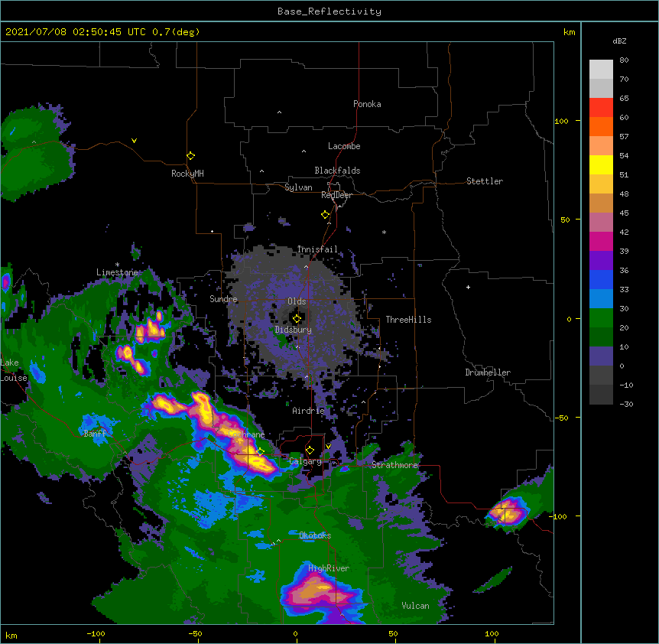Screen dimensions: 659x644
Task: Click the yellow V marker northwest of RockyMH
Action: [x=134, y=141]
